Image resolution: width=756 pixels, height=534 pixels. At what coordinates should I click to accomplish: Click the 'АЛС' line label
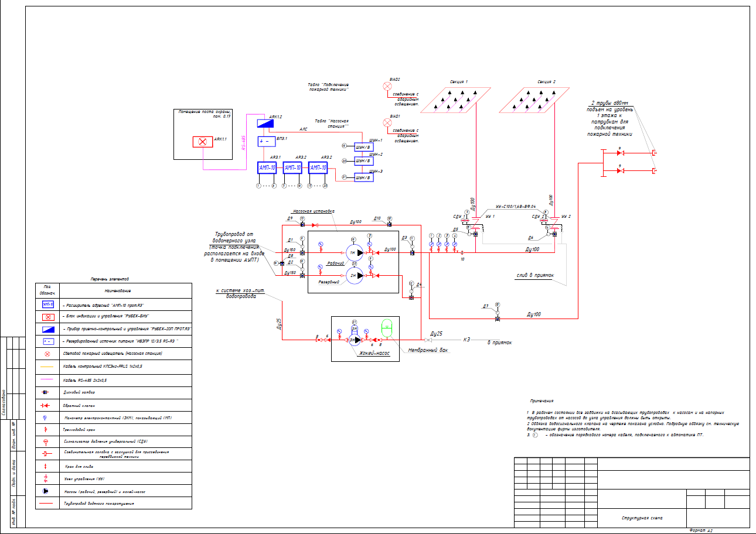click(304, 129)
